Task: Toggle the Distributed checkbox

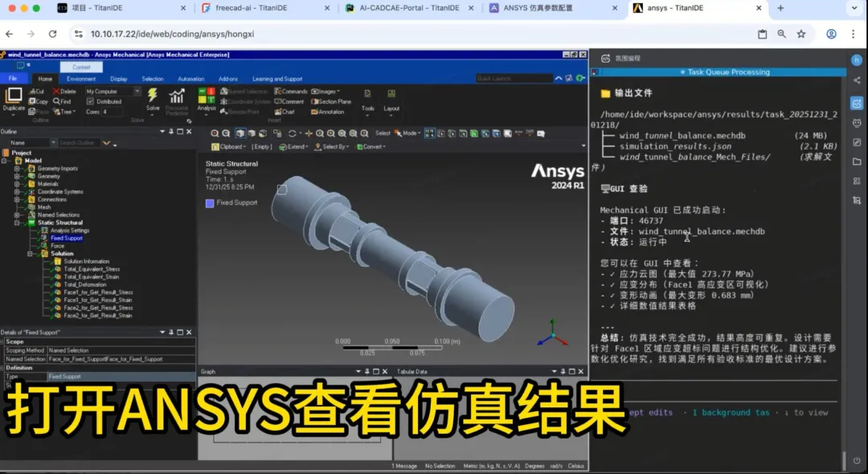Action: pyautogui.click(x=90, y=101)
